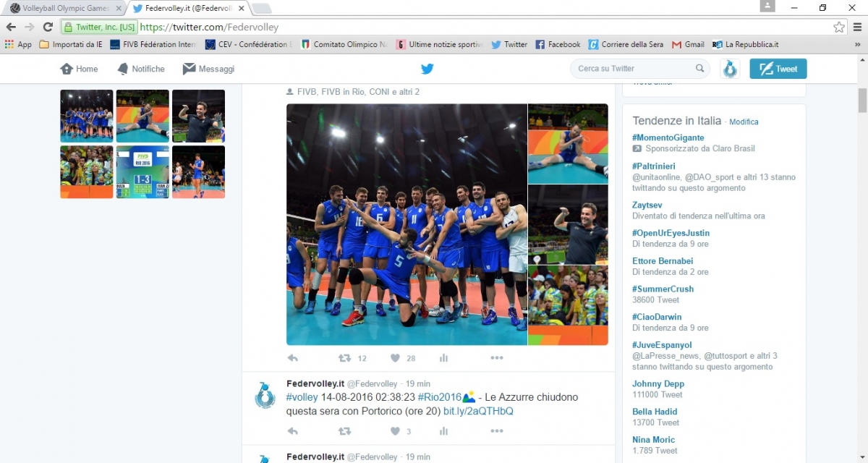Click Modifica next to Tendenze in Italia

[744, 122]
